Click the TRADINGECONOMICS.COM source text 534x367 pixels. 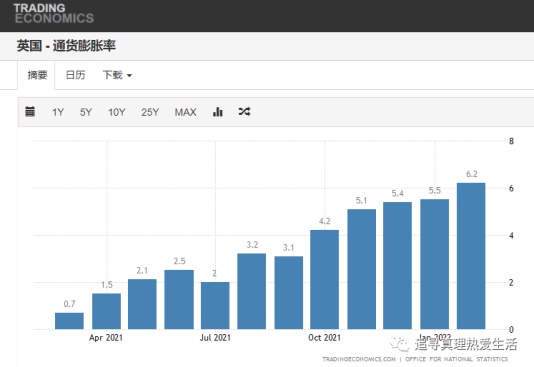359,359
